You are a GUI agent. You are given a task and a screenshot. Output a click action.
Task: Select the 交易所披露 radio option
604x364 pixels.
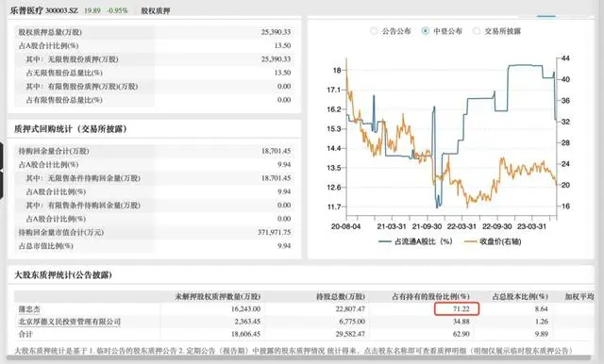477,31
